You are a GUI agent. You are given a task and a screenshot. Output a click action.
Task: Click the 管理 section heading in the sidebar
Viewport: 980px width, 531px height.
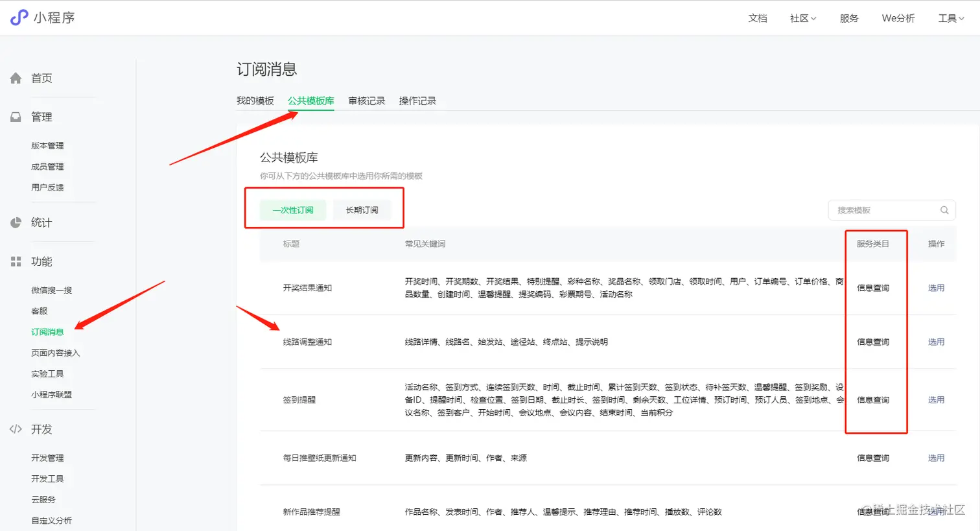(x=41, y=117)
